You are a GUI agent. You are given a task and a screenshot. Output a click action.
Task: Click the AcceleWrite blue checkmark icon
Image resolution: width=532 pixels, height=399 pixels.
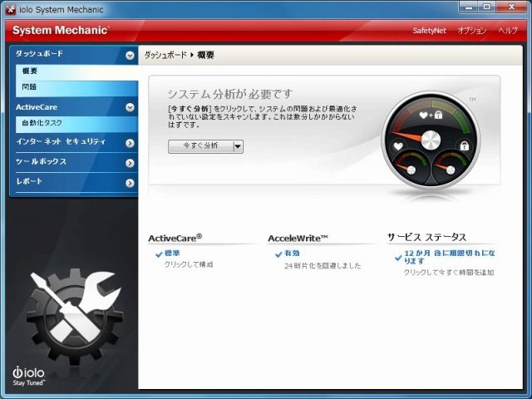278,254
